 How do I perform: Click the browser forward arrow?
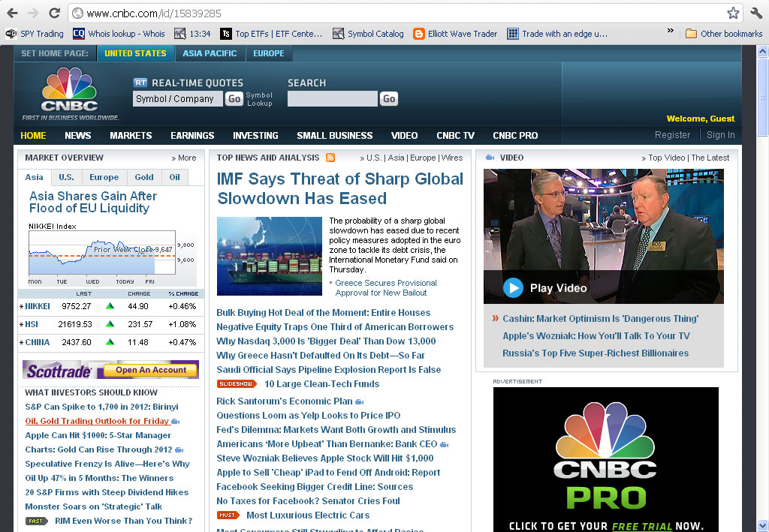tap(33, 14)
